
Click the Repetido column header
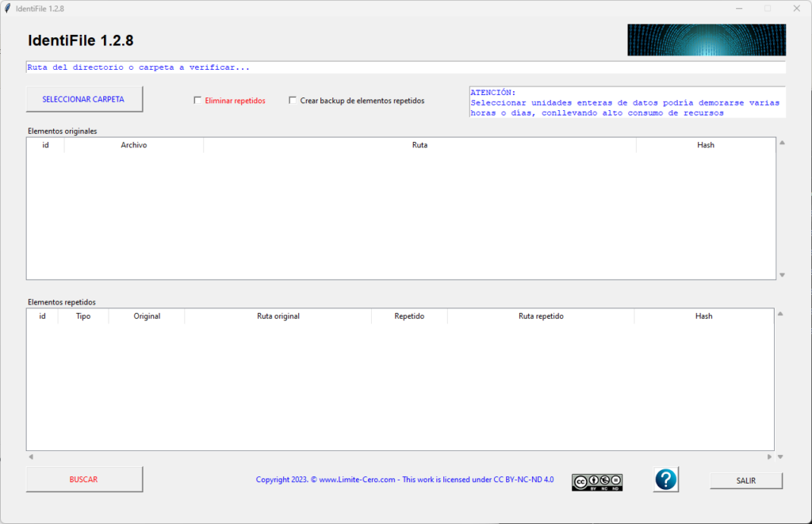click(x=409, y=316)
